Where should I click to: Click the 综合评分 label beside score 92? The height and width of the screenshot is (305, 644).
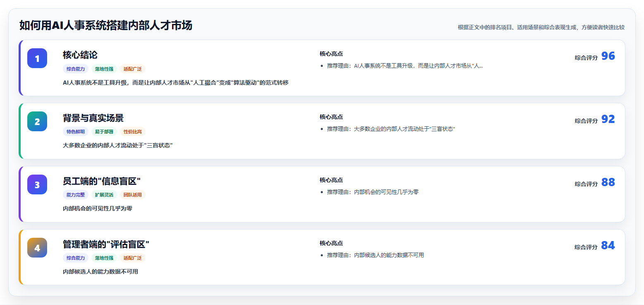pyautogui.click(x=586, y=121)
